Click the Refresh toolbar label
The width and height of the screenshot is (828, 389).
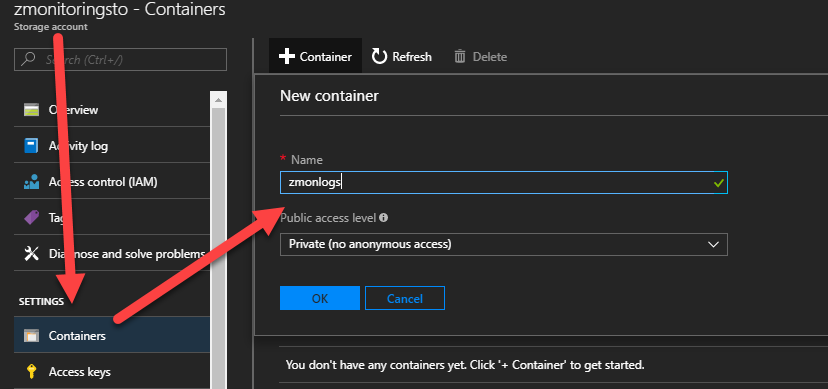click(x=412, y=56)
